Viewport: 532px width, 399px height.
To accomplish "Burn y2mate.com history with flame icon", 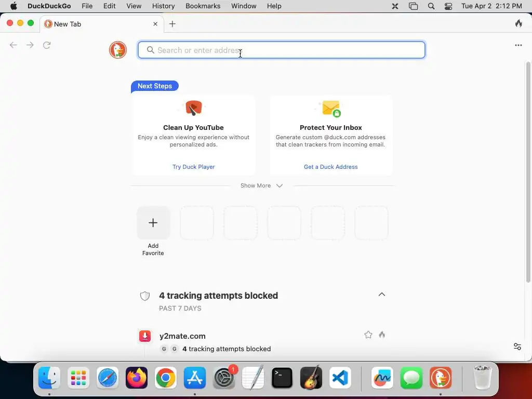I will pos(382,335).
